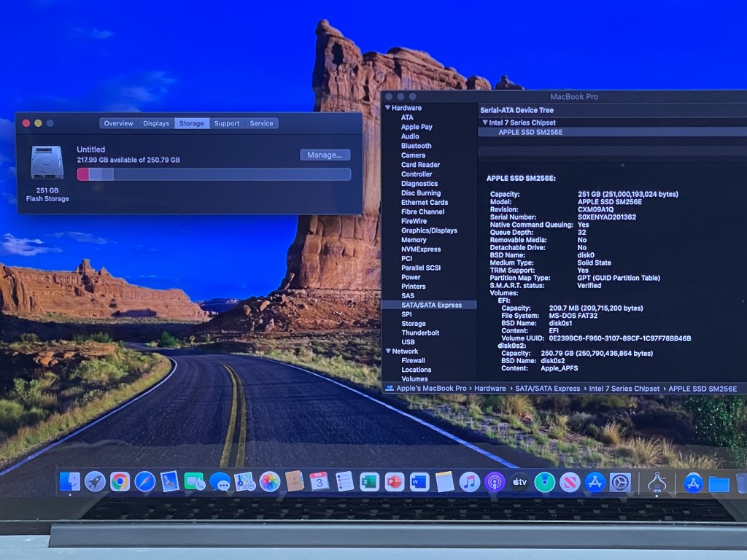Click the hard disk icon above 251 GB
The image size is (747, 560).
(x=47, y=163)
